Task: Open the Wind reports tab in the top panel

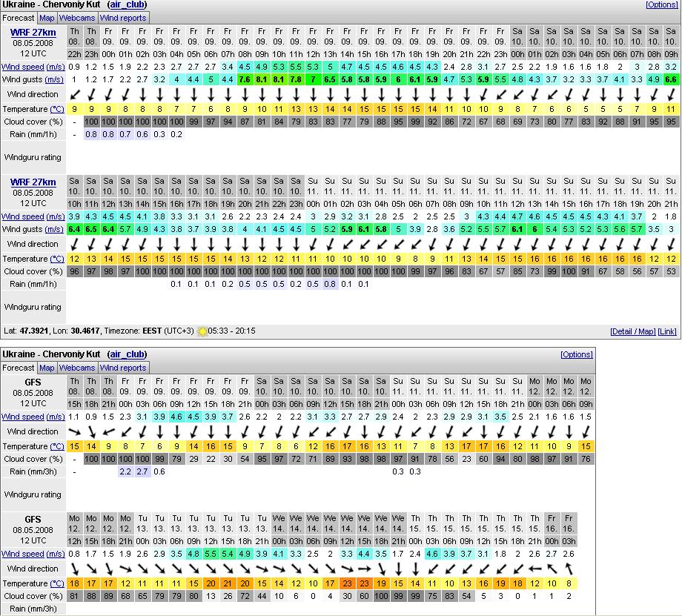Action: tap(123, 18)
